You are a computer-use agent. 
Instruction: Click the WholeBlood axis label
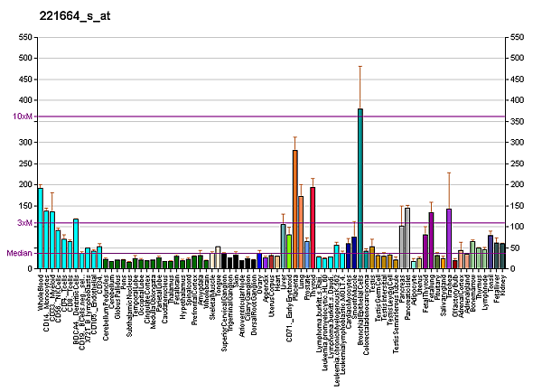(41, 292)
